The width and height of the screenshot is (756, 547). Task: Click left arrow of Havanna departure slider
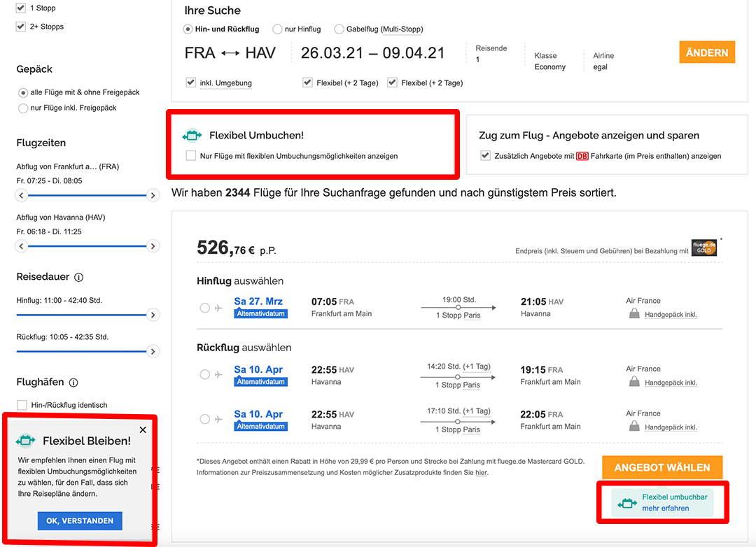click(22, 246)
